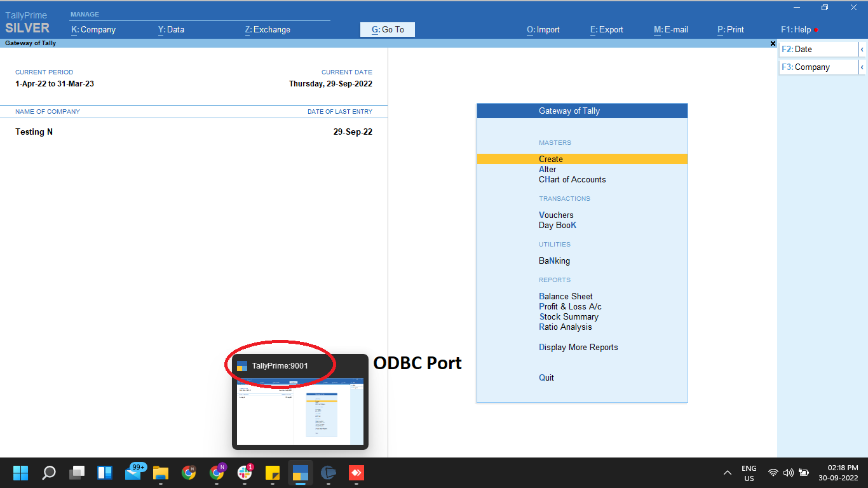
Task: Open File Explorer from taskbar
Action: (161, 473)
